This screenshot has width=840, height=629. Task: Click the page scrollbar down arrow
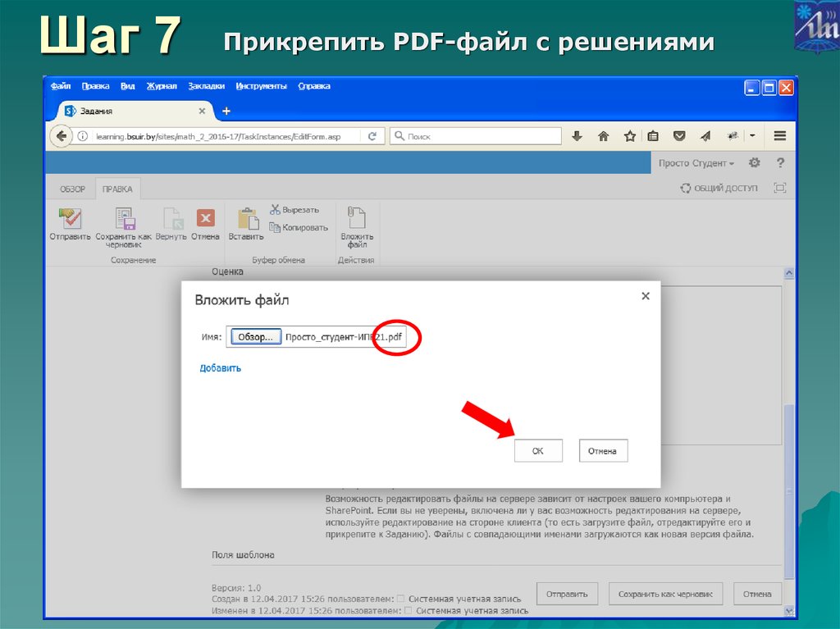pyautogui.click(x=788, y=611)
